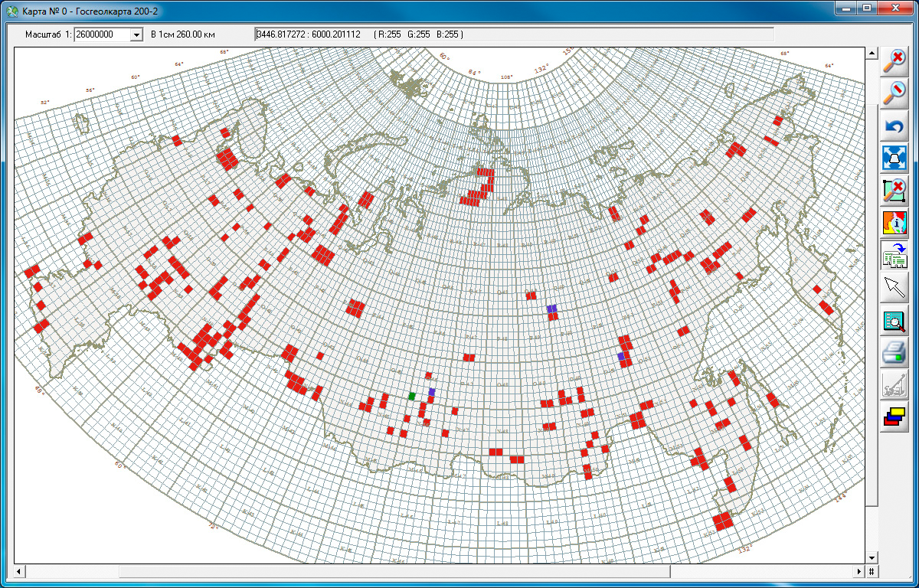Click the # button at bottom right corner
919x588 pixels.
tap(872, 572)
